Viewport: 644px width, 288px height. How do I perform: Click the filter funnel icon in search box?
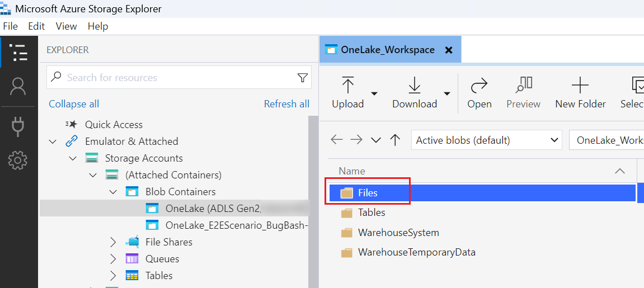click(302, 77)
